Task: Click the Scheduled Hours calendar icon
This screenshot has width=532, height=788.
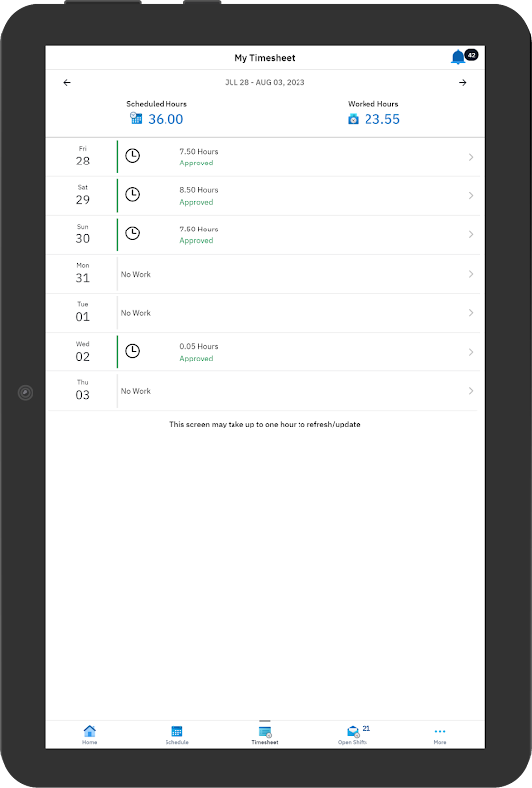Action: pos(136,118)
